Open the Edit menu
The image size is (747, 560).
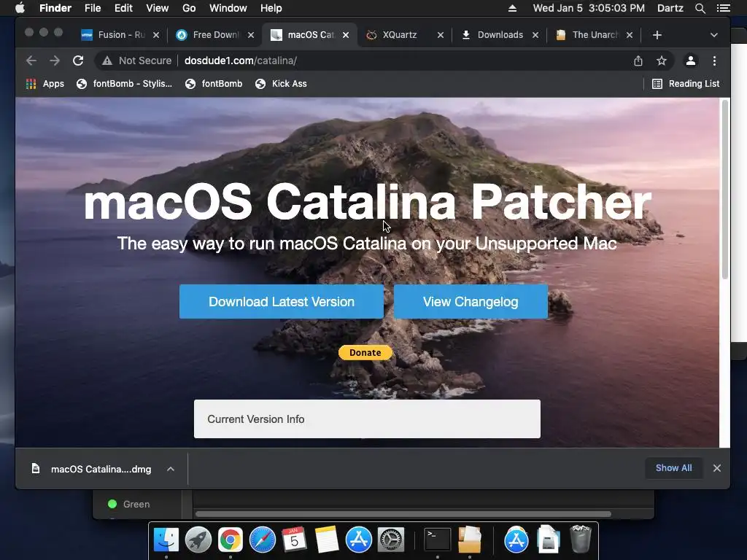pos(123,8)
